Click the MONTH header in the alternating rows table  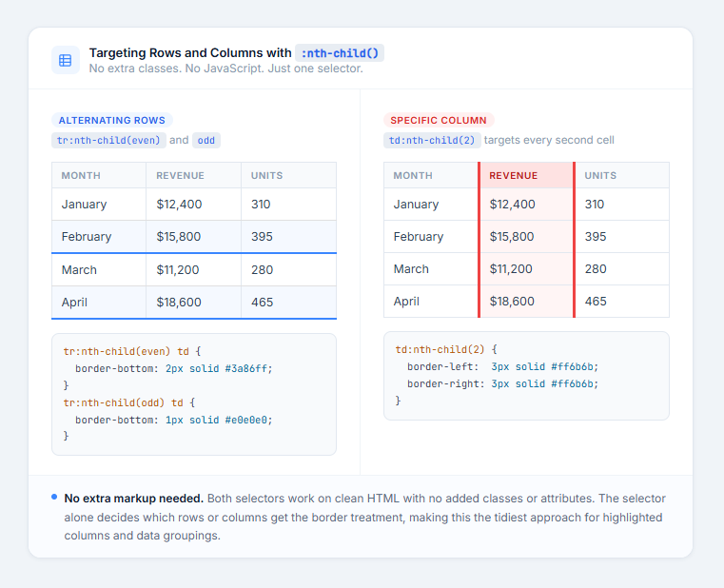tap(99, 175)
